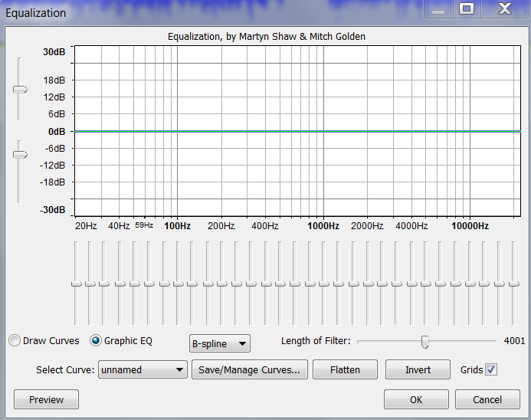The height and width of the screenshot is (420, 531).
Task: Open the B-spline interpolation dropdown
Action: (219, 343)
